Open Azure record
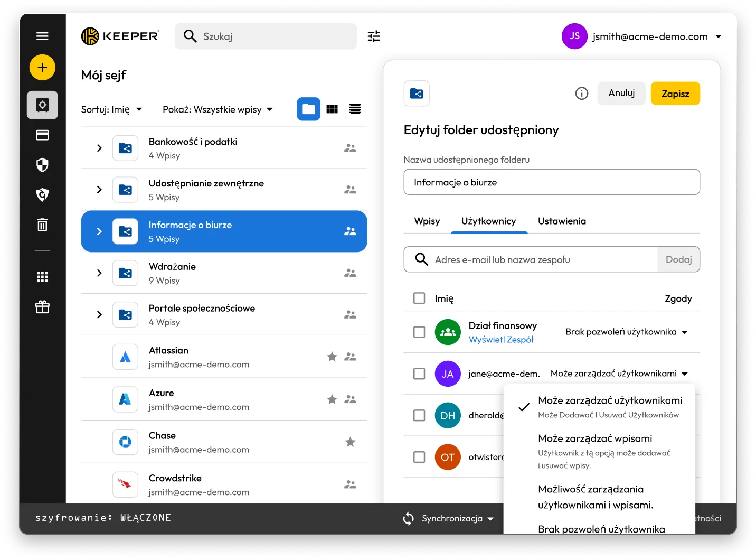 [x=224, y=399]
